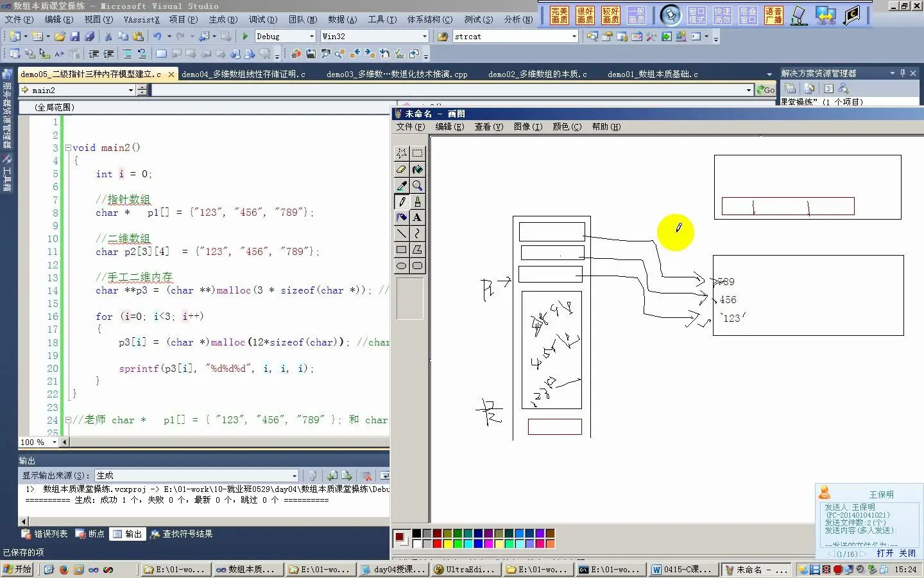Select the Paint free-form select tool
This screenshot has width=924, height=578.
402,153
